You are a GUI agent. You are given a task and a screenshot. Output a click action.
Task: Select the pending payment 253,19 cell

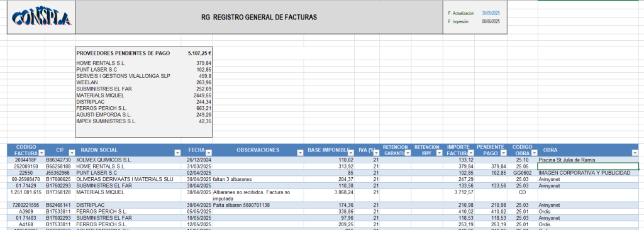click(491, 225)
